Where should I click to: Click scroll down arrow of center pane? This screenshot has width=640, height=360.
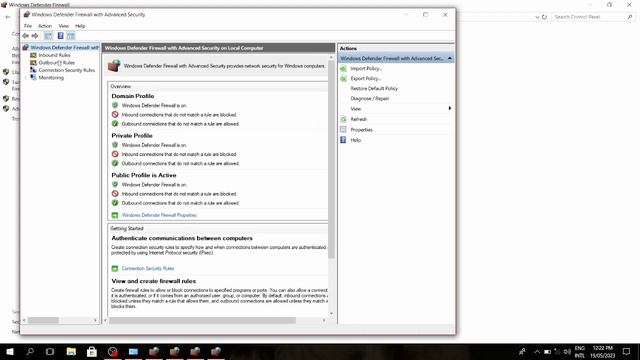331,313
